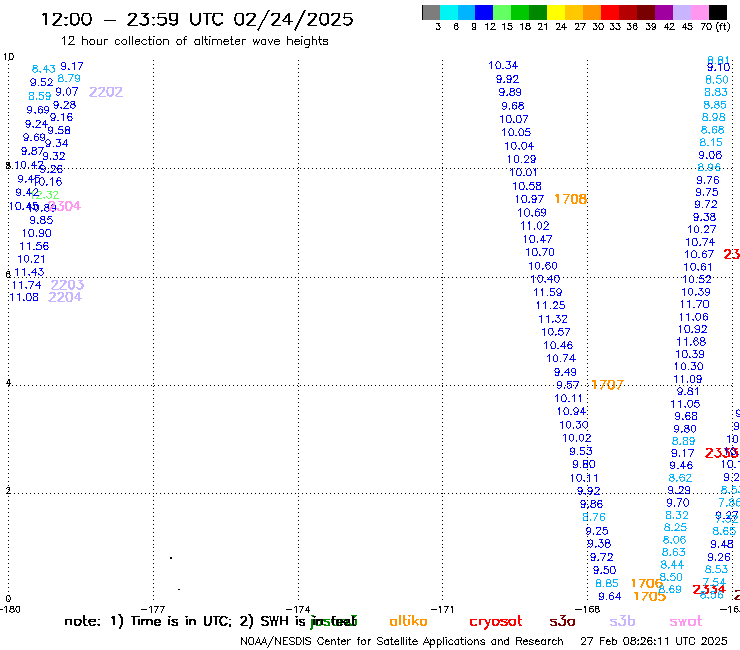740x650 pixels.
Task: Click the 'altika' satellite legend label
Action: coord(408,621)
